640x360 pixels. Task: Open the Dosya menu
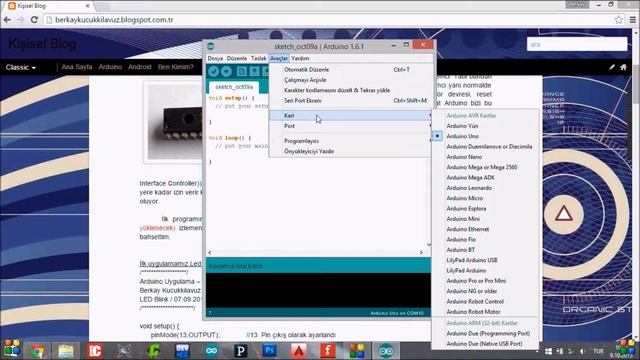215,58
